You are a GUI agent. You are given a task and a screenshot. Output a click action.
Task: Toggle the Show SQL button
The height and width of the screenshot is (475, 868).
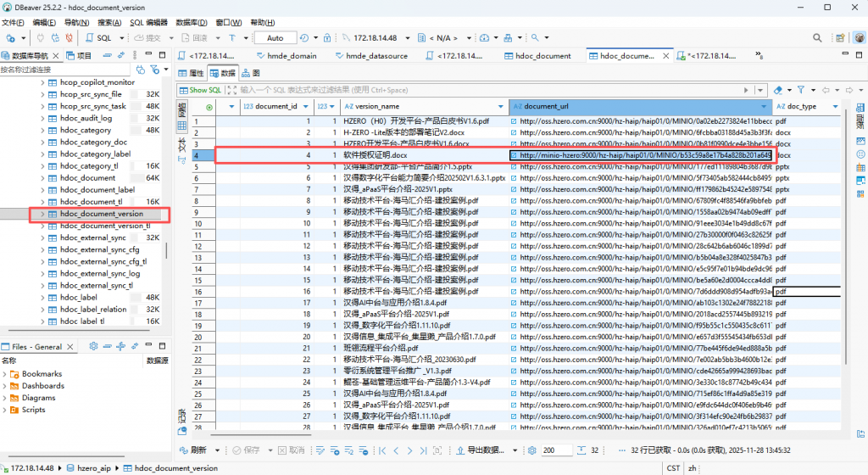[200, 89]
